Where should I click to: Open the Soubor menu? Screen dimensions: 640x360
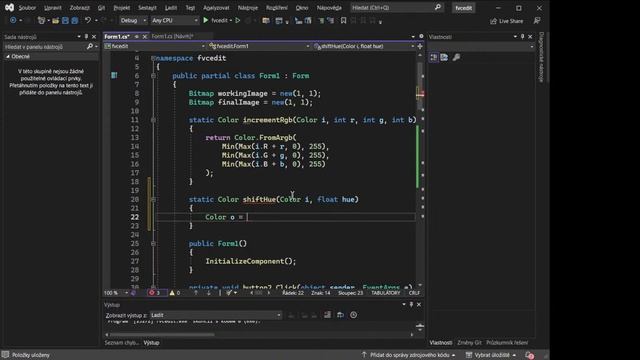[x=27, y=8]
